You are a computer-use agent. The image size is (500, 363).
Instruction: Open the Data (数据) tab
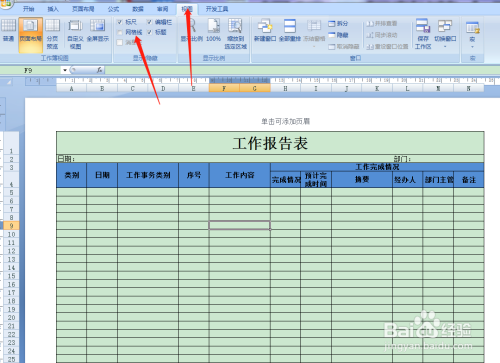point(138,9)
